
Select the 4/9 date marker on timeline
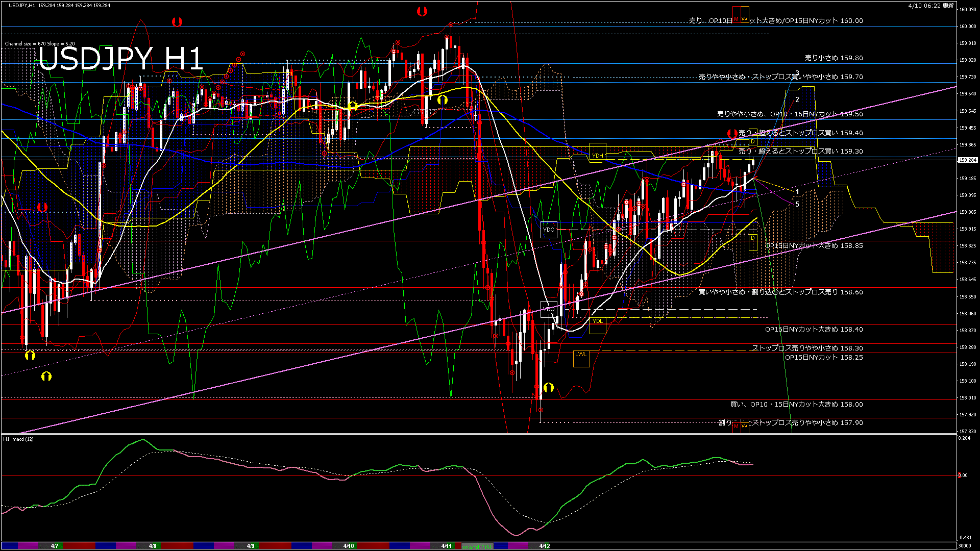point(251,546)
